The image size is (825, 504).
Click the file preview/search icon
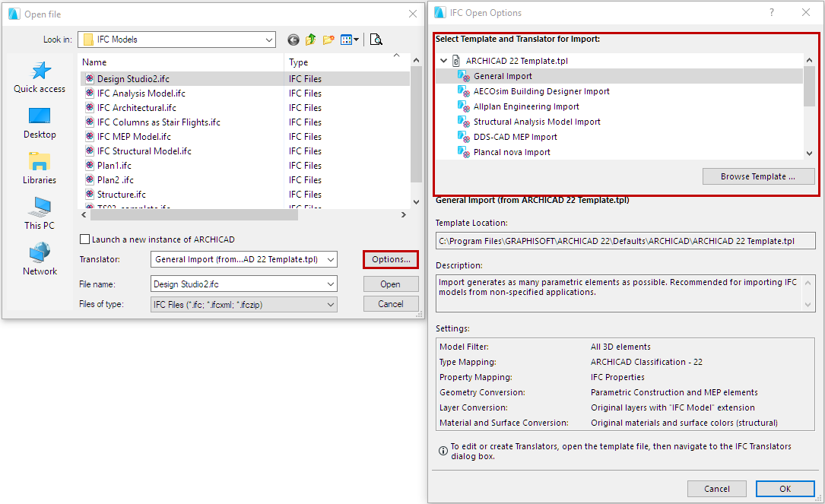(376, 40)
